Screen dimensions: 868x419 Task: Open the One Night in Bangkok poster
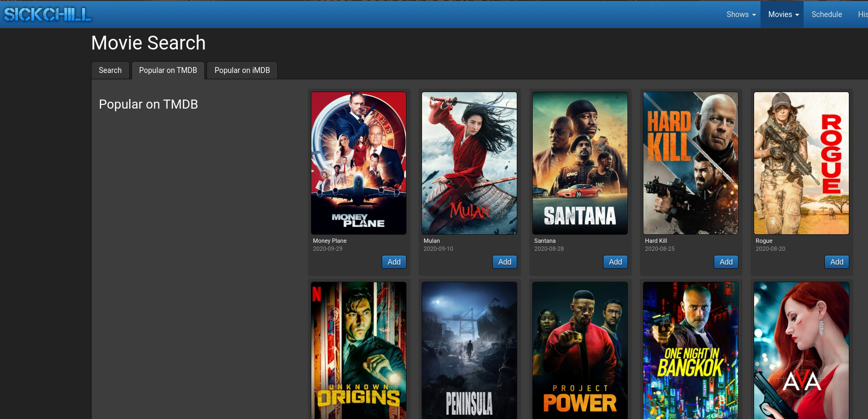pyautogui.click(x=691, y=350)
